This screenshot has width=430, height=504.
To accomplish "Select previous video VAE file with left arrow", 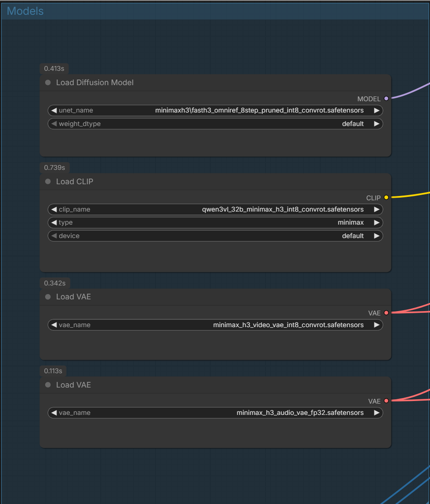I will pyautogui.click(x=54, y=325).
